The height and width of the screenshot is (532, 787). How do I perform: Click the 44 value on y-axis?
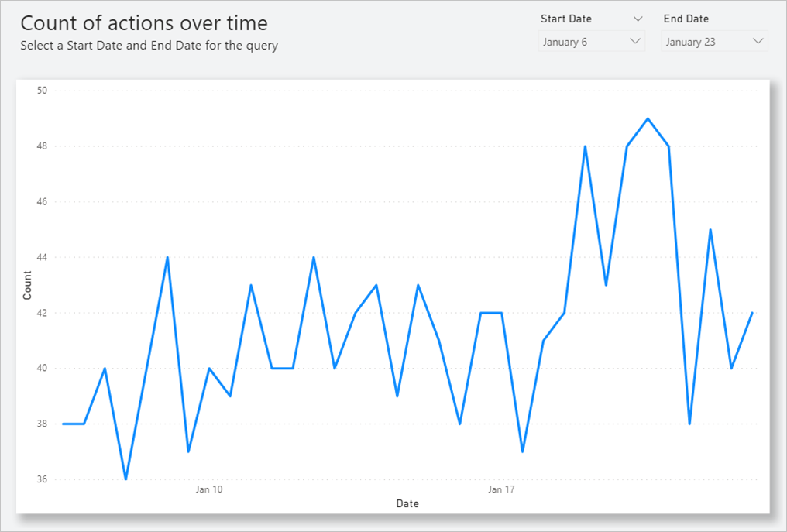42,257
